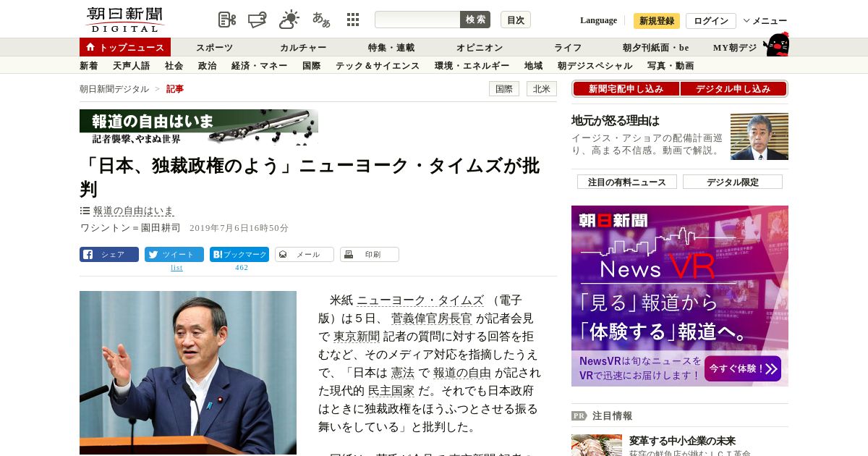Click the list icon beside 報道の自由はいま
868x456 pixels.
click(85, 211)
